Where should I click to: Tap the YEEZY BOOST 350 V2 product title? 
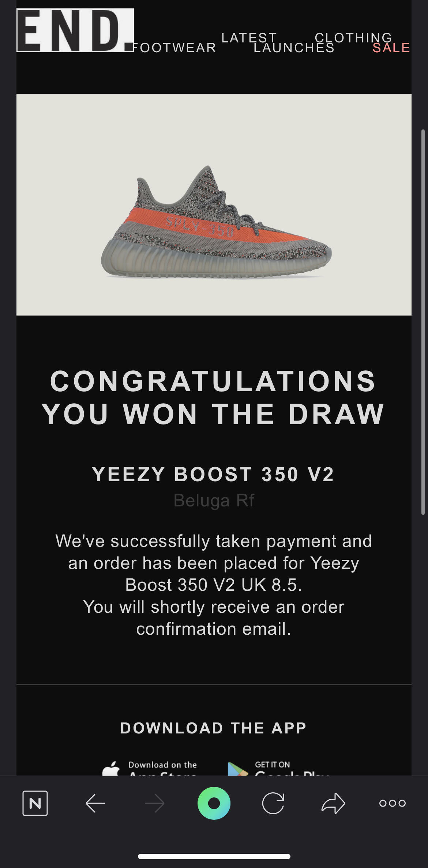click(x=213, y=474)
